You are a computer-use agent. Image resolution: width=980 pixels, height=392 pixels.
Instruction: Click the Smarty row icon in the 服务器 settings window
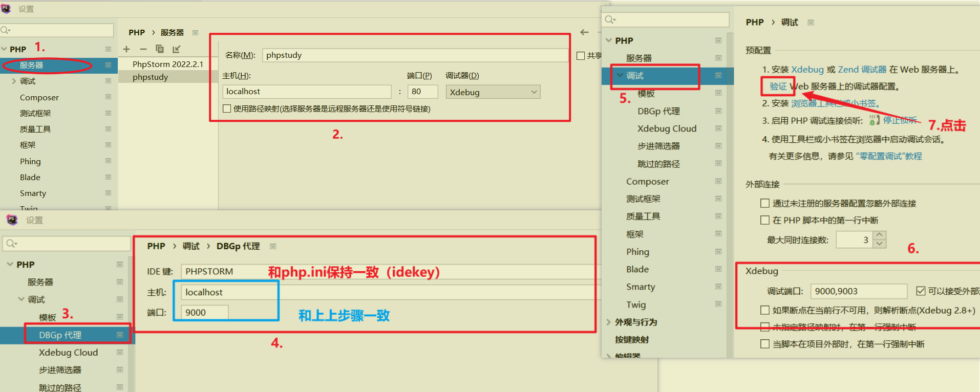[x=108, y=193]
